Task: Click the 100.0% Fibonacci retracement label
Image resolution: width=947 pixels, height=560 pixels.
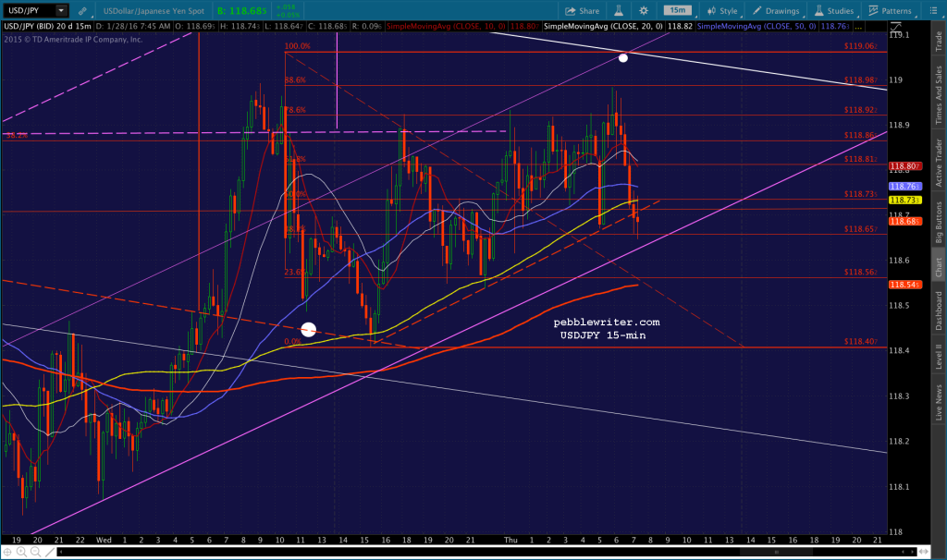Action: 297,46
